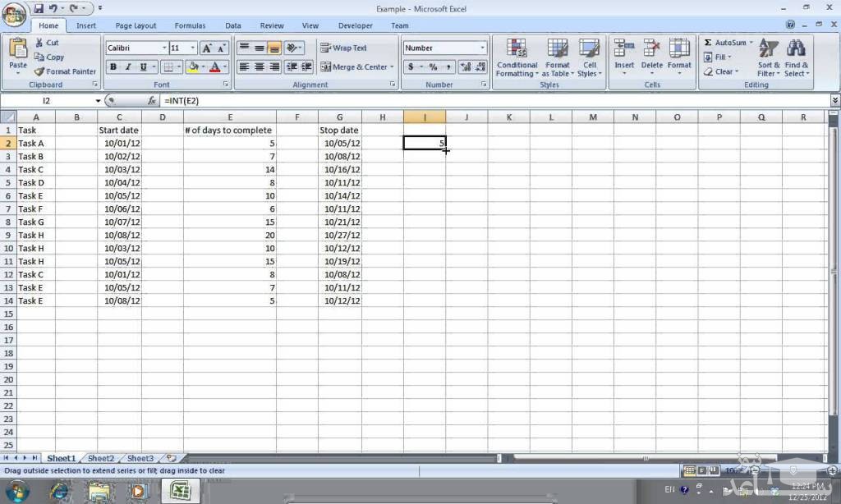Click the Increase Font Size icon

207,48
